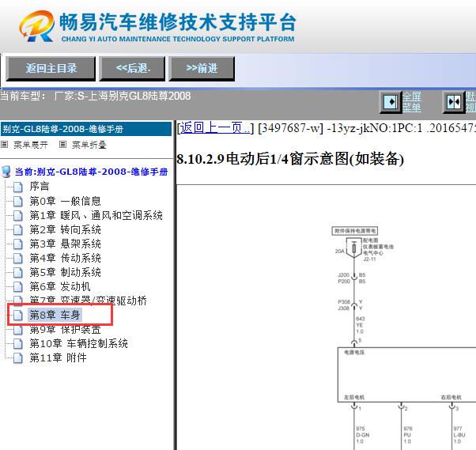Click the page icon next to 第11章 附件
Image resolution: width=476 pixels, height=450 pixels.
(x=18, y=358)
